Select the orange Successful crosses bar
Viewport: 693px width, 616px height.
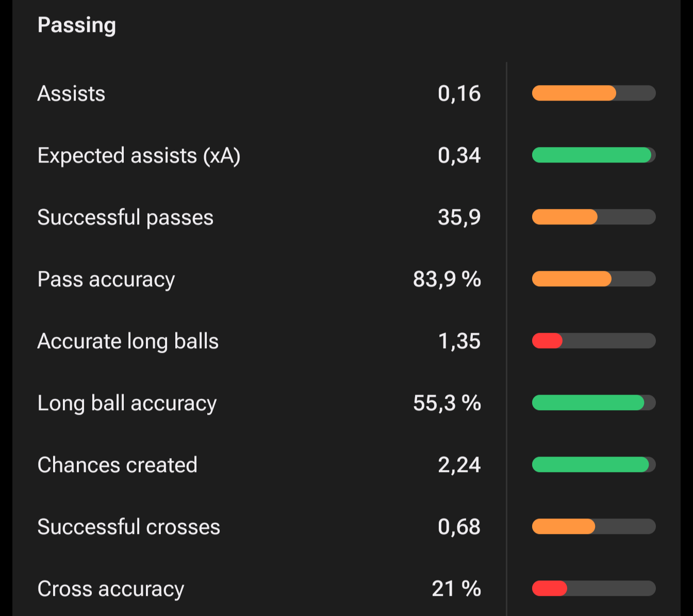(x=564, y=527)
